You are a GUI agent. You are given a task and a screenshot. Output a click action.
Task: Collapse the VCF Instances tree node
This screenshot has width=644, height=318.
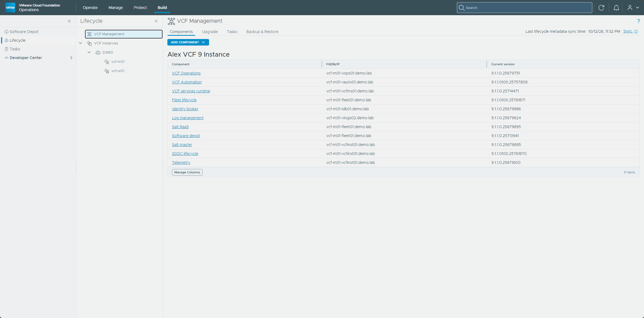coord(80,43)
